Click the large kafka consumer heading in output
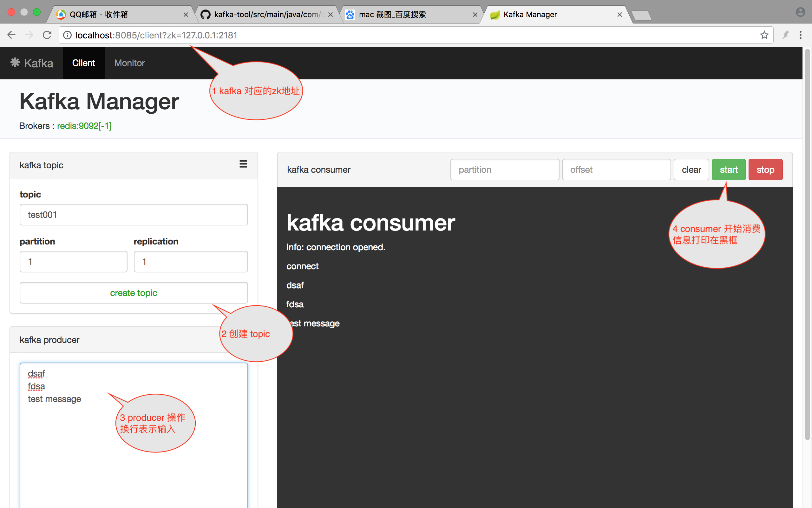 (x=370, y=223)
